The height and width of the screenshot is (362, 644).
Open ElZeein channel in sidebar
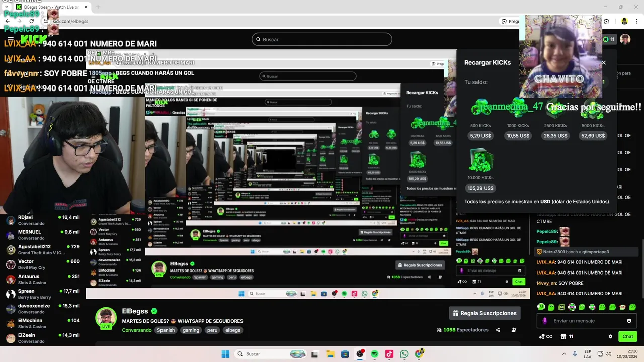pyautogui.click(x=43, y=338)
